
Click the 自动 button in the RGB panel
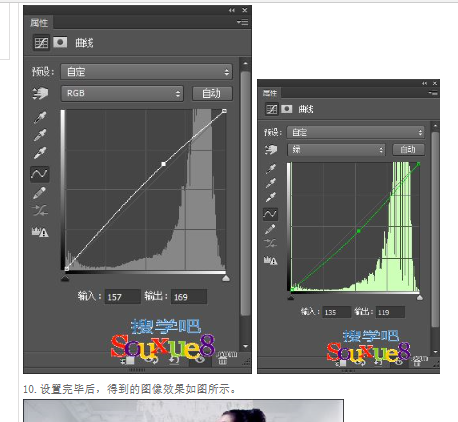[212, 93]
